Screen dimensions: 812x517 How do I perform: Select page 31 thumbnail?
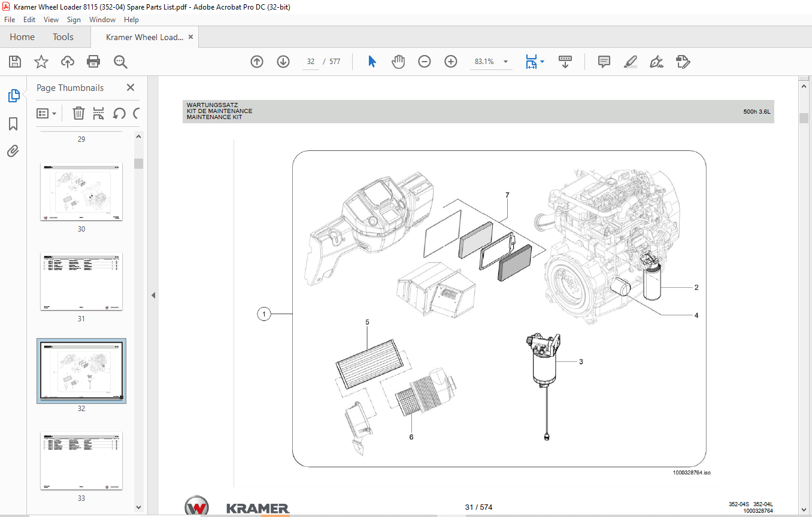(x=81, y=281)
